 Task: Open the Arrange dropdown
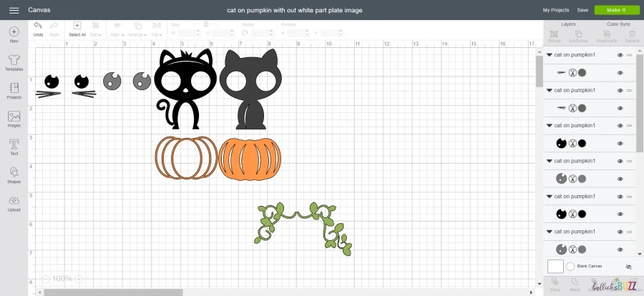coord(137,29)
